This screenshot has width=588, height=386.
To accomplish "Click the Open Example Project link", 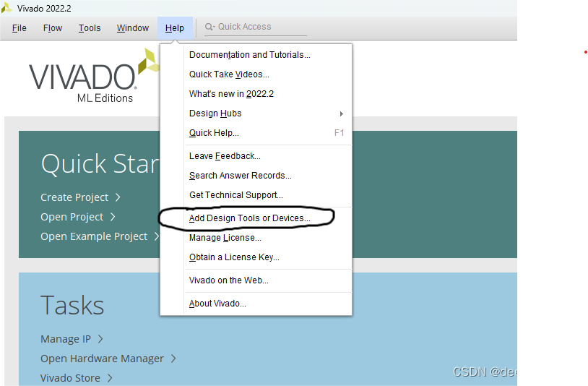I will [x=94, y=236].
